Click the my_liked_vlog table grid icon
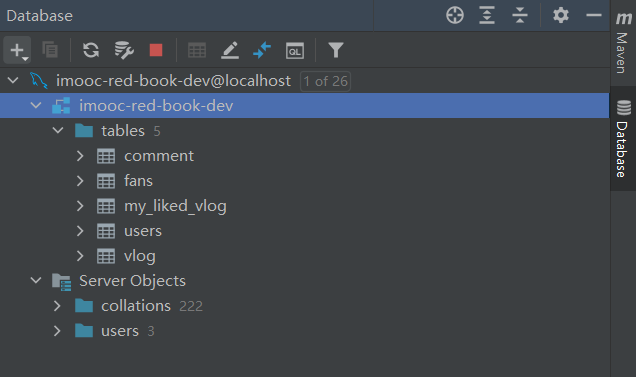 pos(106,206)
